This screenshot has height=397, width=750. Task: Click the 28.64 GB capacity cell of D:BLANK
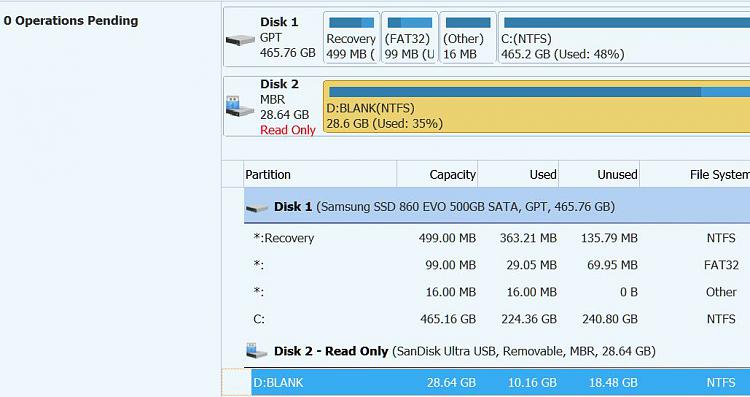(x=451, y=383)
